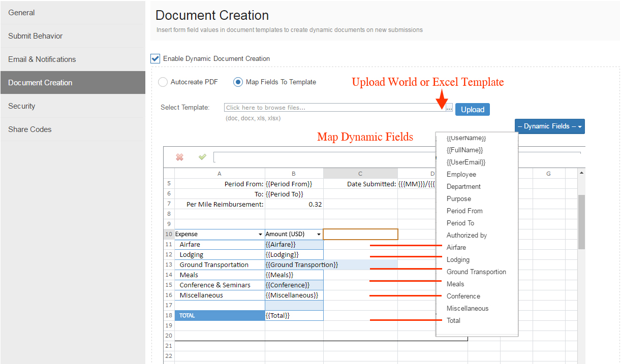Click the browse files ellipsis button
Image resolution: width=621 pixels, height=364 pixels.
(449, 108)
